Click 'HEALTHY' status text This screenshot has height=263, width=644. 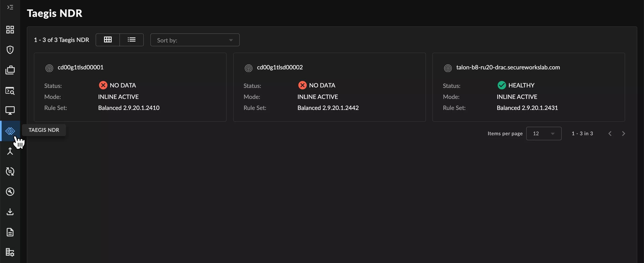tap(521, 85)
